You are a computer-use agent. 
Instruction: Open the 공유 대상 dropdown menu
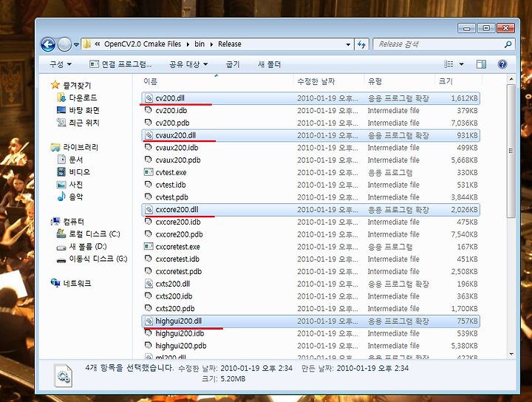[x=188, y=64]
